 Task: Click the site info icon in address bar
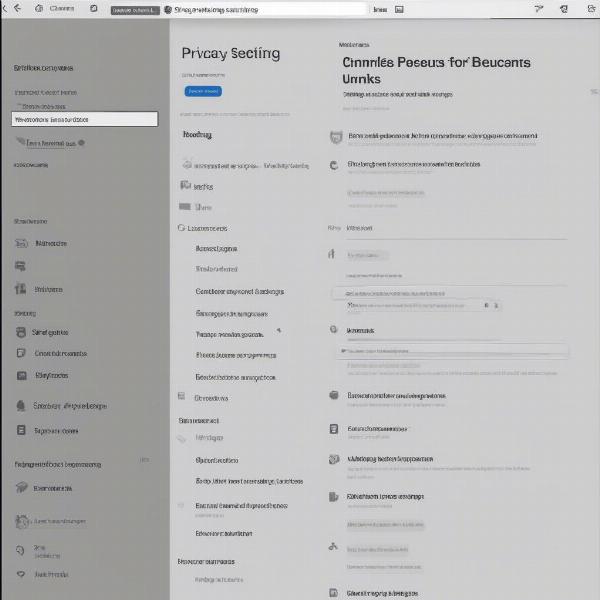[168, 10]
